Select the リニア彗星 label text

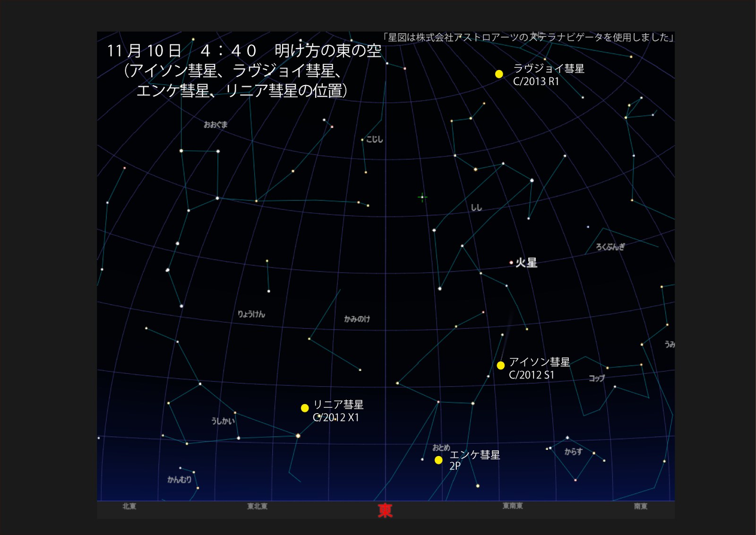point(338,405)
